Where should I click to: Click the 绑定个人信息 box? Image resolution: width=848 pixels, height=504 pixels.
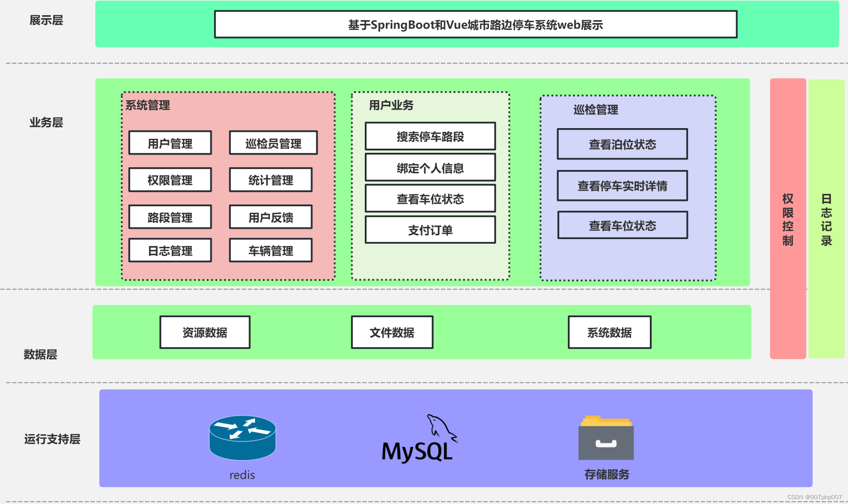click(x=430, y=168)
